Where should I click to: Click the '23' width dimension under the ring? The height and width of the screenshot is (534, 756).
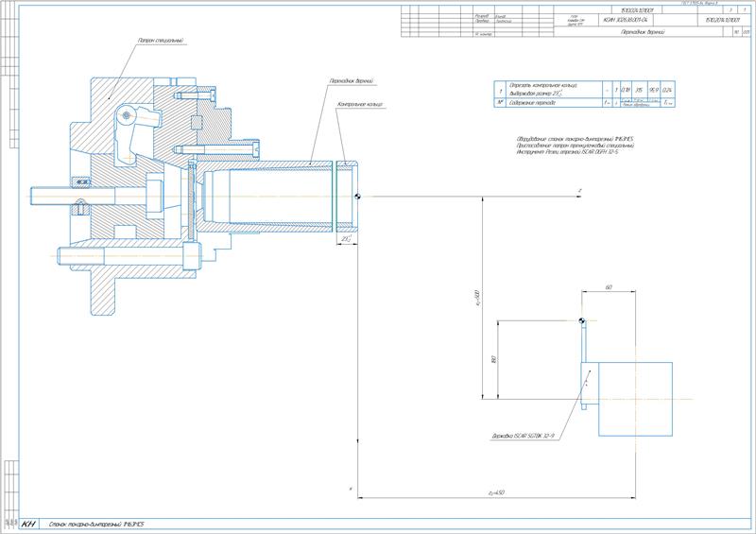point(346,238)
